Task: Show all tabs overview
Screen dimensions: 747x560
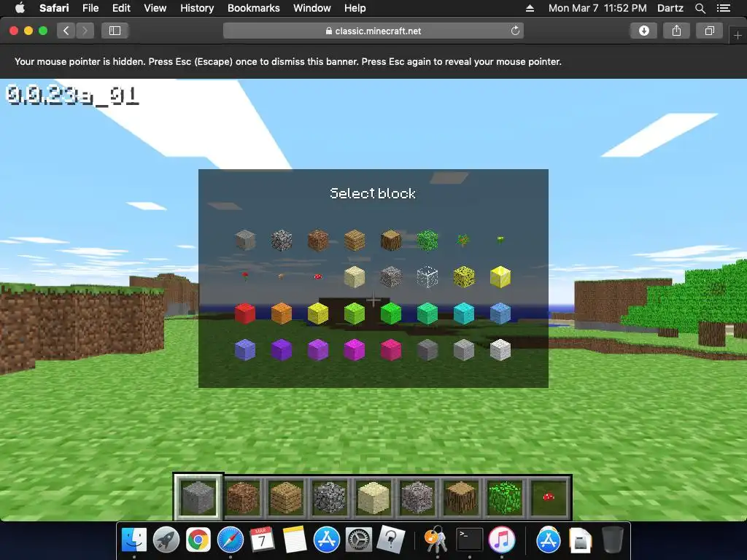Action: pyautogui.click(x=709, y=31)
